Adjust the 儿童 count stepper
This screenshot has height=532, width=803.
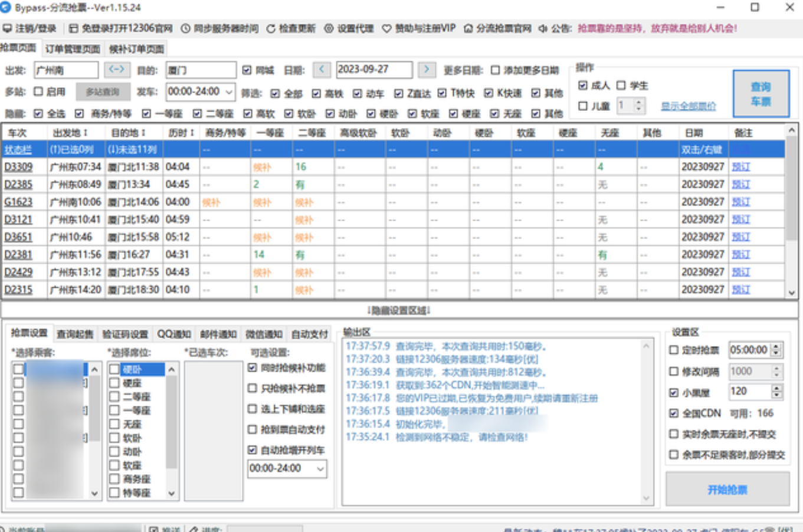[638, 106]
